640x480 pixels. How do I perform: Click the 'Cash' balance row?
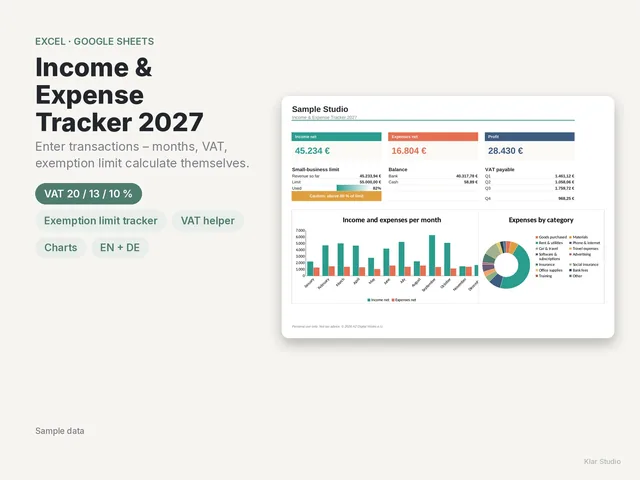[x=433, y=182]
